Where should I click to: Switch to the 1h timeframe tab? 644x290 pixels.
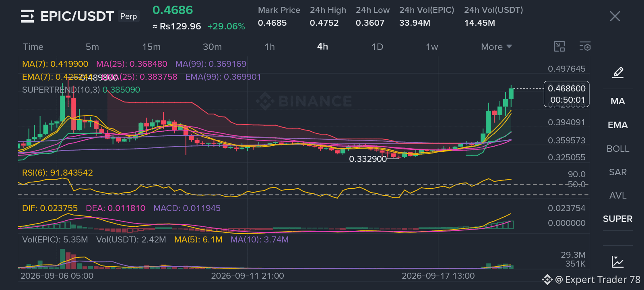pos(270,47)
